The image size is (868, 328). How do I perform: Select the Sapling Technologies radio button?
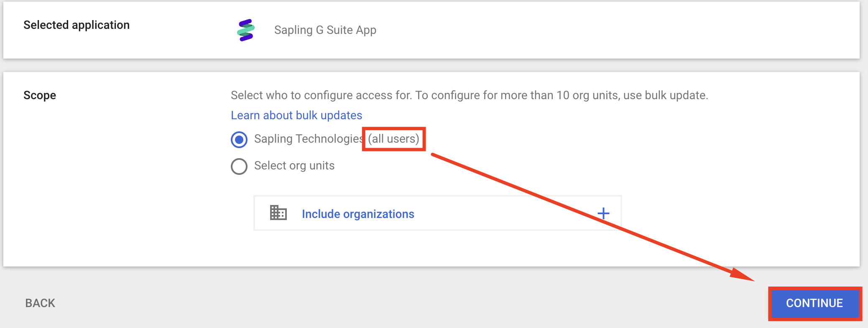pyautogui.click(x=239, y=139)
